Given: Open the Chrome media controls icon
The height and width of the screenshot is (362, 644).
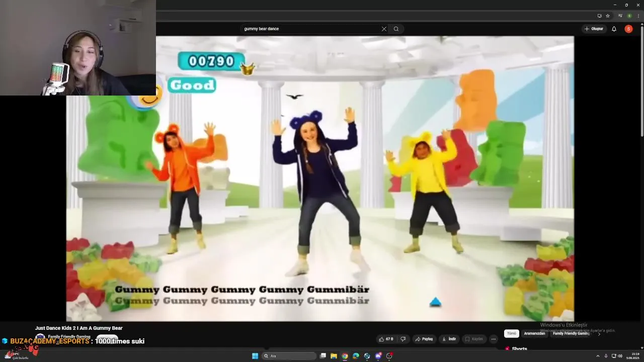Looking at the screenshot, I should pyautogui.click(x=620, y=16).
